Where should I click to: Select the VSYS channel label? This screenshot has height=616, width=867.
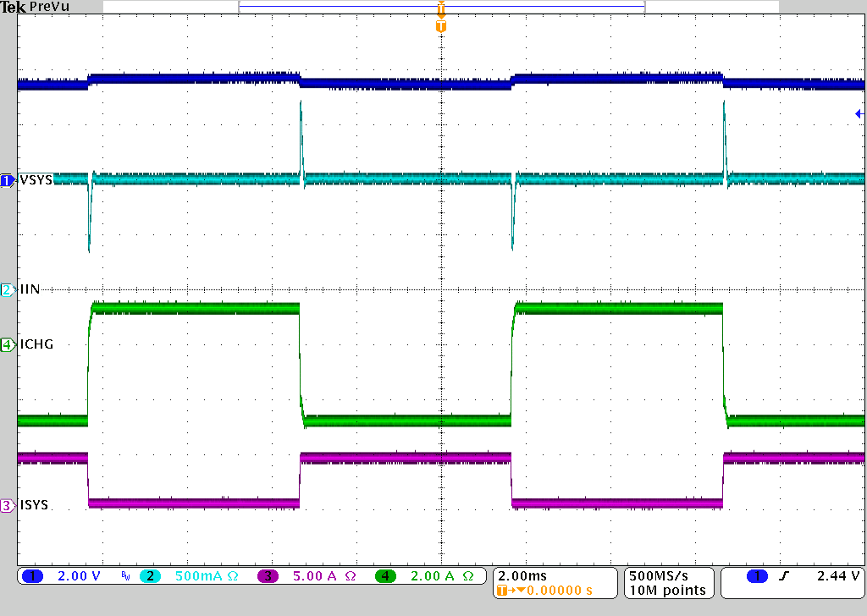pyautogui.click(x=34, y=180)
